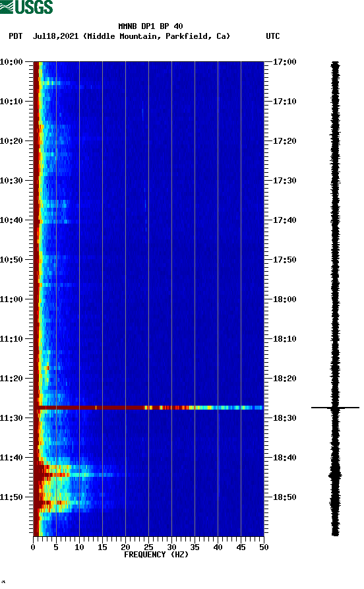Click the 35 Hz frequency tick label

tap(195, 547)
